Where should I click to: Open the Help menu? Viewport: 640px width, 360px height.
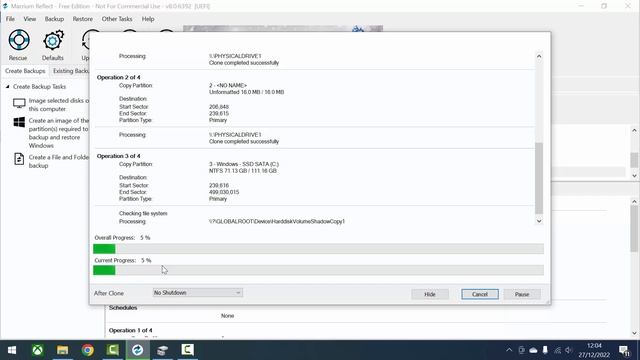point(148,19)
